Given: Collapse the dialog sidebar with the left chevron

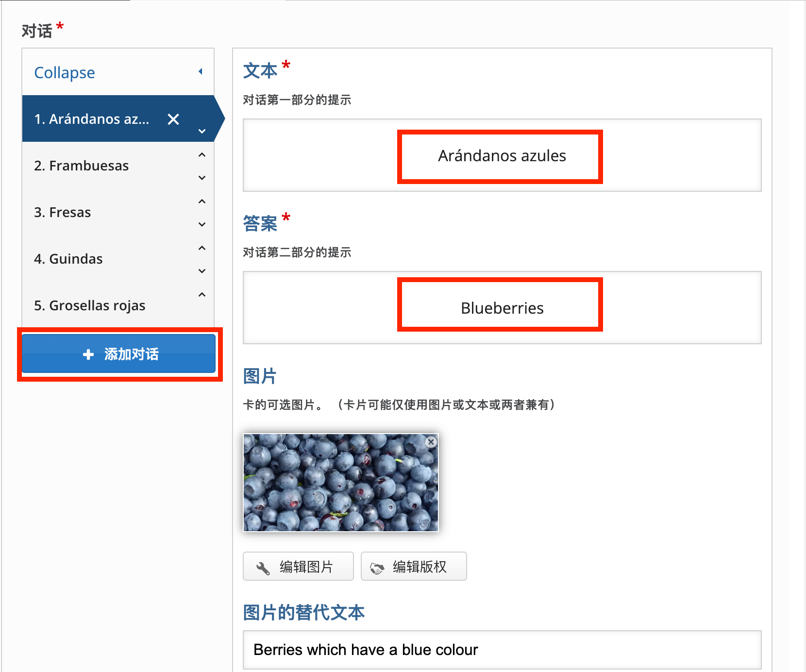Looking at the screenshot, I should [x=201, y=71].
